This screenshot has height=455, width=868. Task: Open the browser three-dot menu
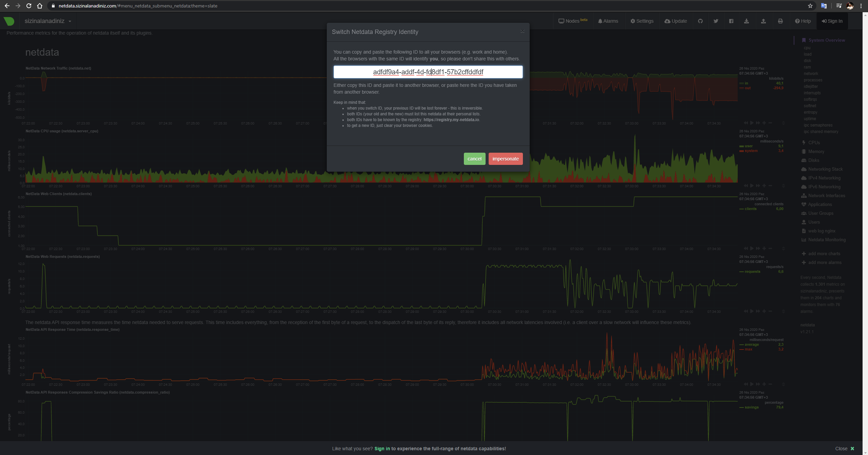coord(861,6)
